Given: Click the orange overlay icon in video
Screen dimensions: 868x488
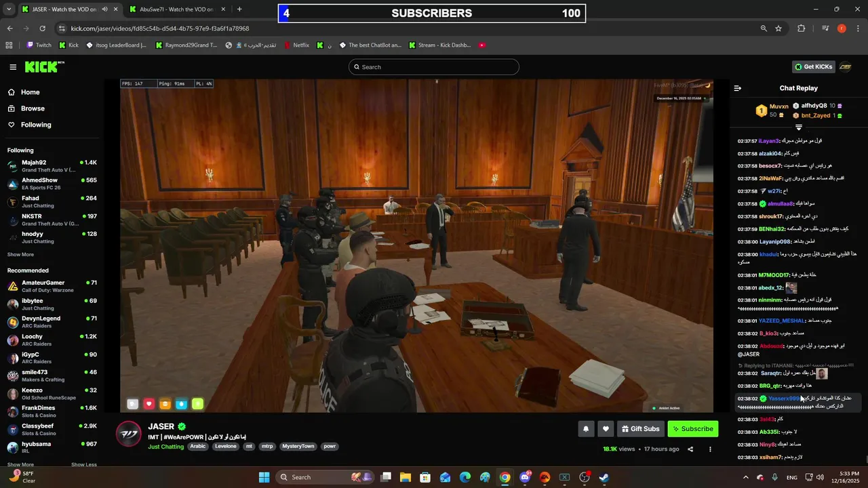Looking at the screenshot, I should point(165,404).
